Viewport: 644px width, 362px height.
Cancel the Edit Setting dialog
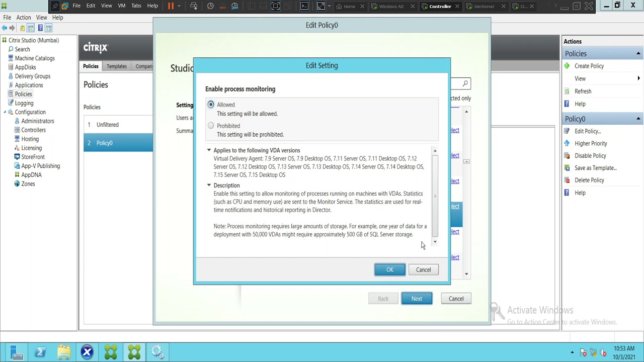[x=424, y=270]
